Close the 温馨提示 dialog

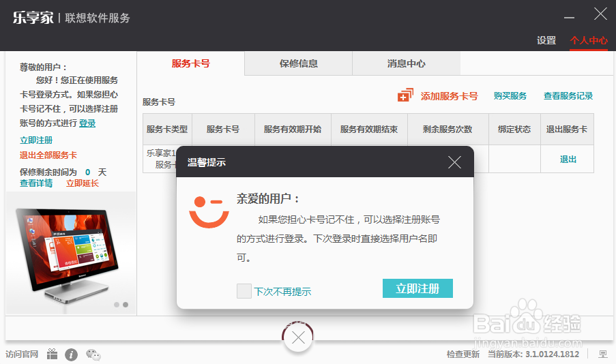[x=454, y=162]
